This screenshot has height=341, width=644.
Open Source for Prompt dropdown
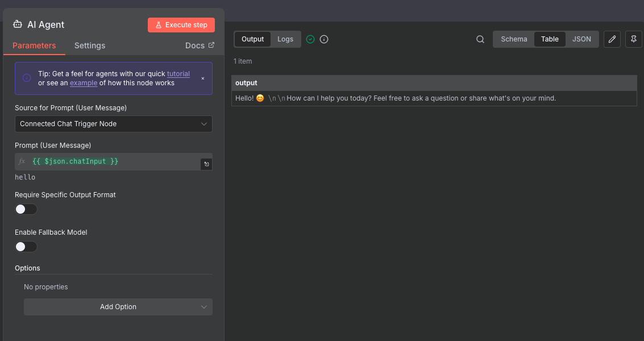click(113, 124)
